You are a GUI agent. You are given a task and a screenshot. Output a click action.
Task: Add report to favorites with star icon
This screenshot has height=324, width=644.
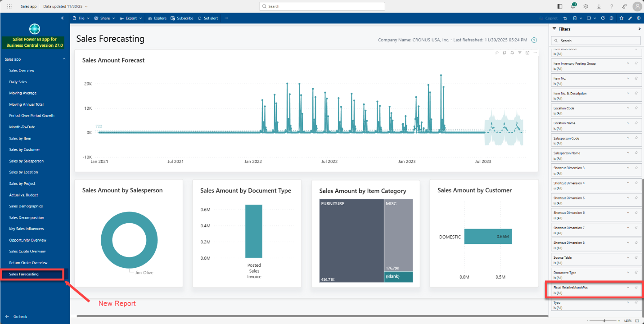tap(621, 18)
